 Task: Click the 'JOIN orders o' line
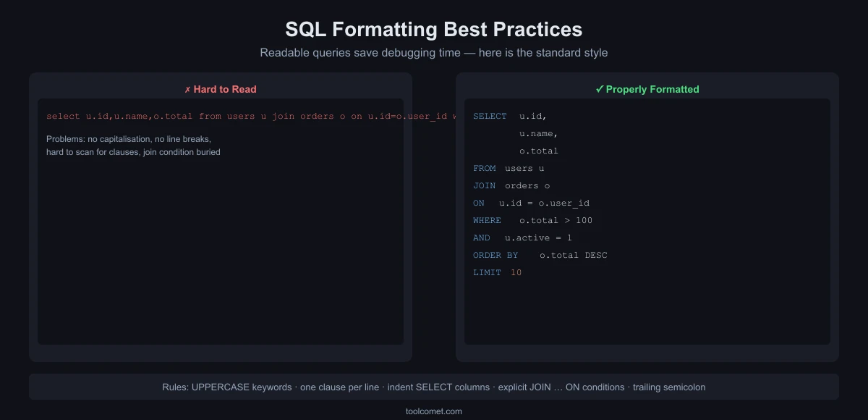[511, 185]
